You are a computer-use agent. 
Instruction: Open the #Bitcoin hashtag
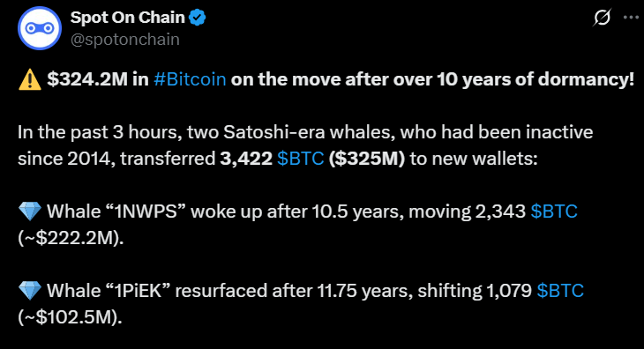[190, 79]
